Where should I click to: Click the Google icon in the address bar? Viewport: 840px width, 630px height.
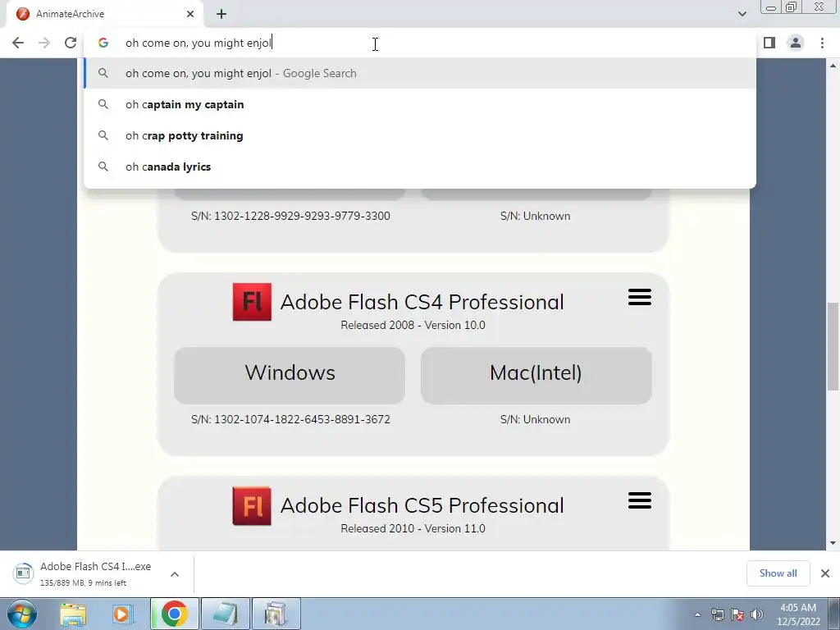click(103, 43)
